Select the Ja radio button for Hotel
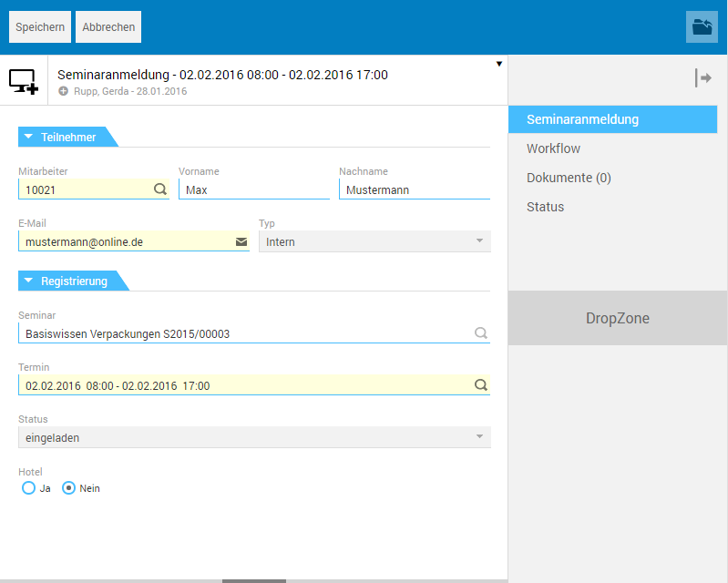The width and height of the screenshot is (728, 583). tap(28, 488)
